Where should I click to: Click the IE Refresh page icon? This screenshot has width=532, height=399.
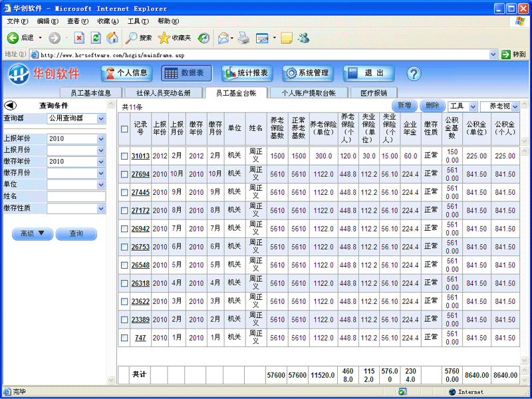click(x=96, y=38)
